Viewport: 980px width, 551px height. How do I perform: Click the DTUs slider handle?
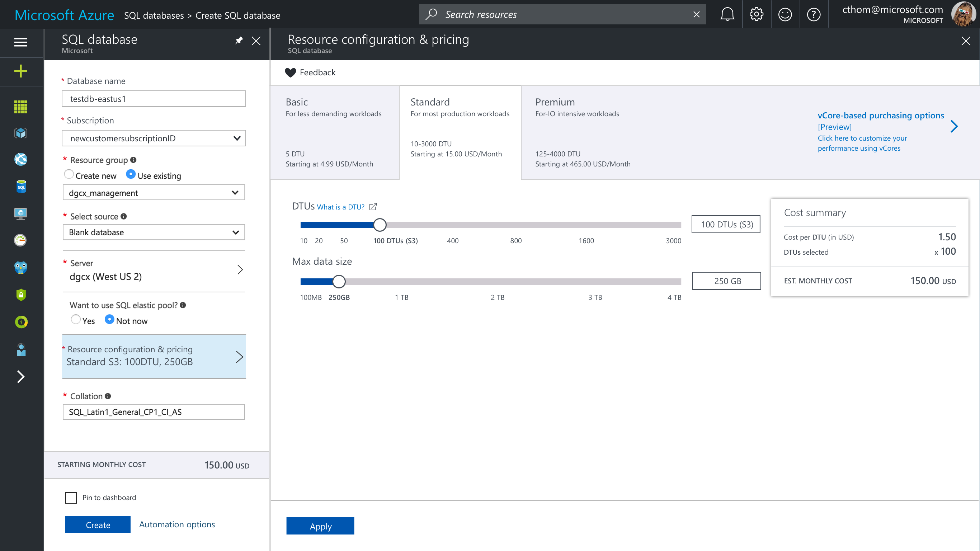click(379, 225)
